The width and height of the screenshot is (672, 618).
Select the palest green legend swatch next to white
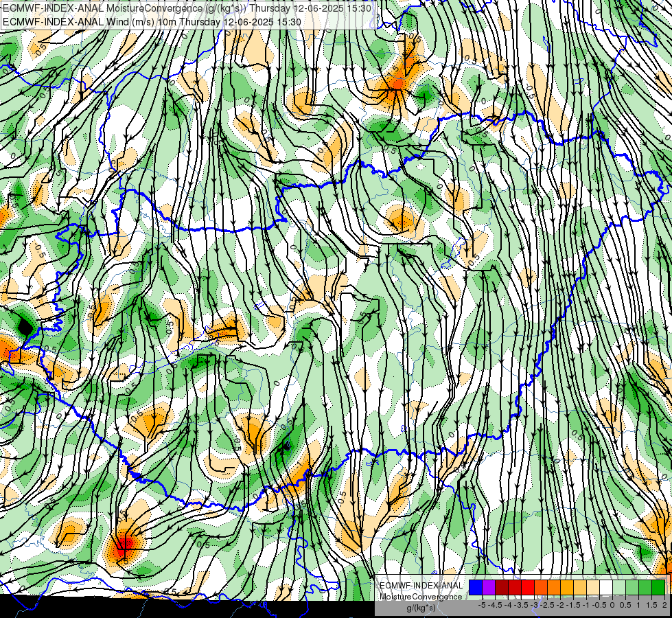tap(619, 587)
